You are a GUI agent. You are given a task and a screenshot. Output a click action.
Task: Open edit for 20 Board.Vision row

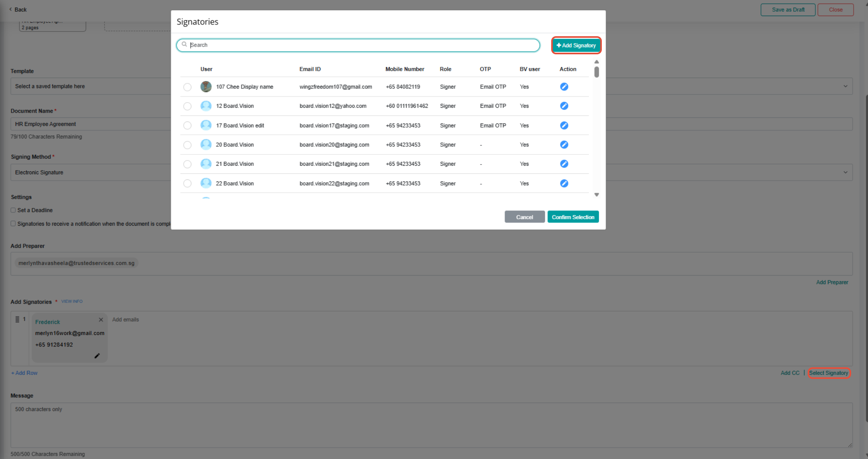[564, 144]
